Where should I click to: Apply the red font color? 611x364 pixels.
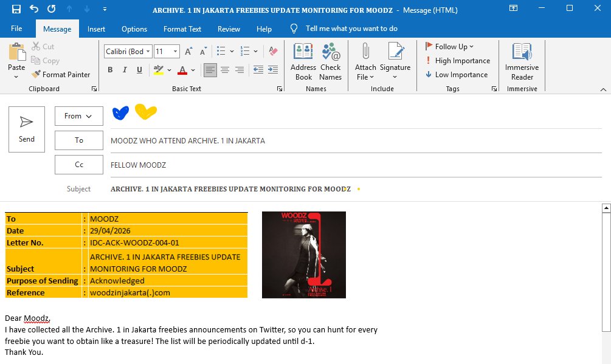(182, 70)
